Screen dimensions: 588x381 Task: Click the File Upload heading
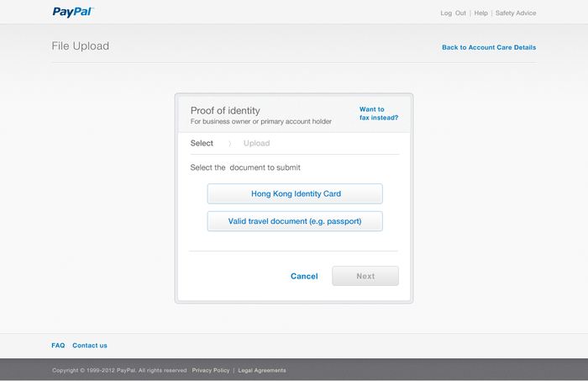click(x=81, y=45)
